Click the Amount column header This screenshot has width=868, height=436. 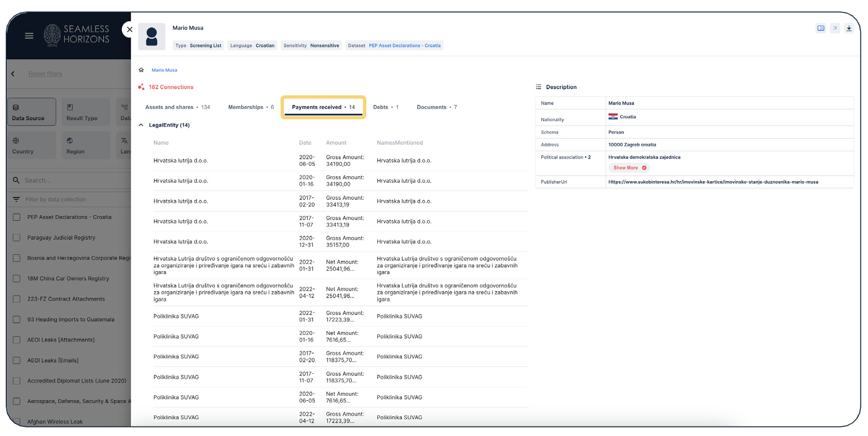pos(336,143)
